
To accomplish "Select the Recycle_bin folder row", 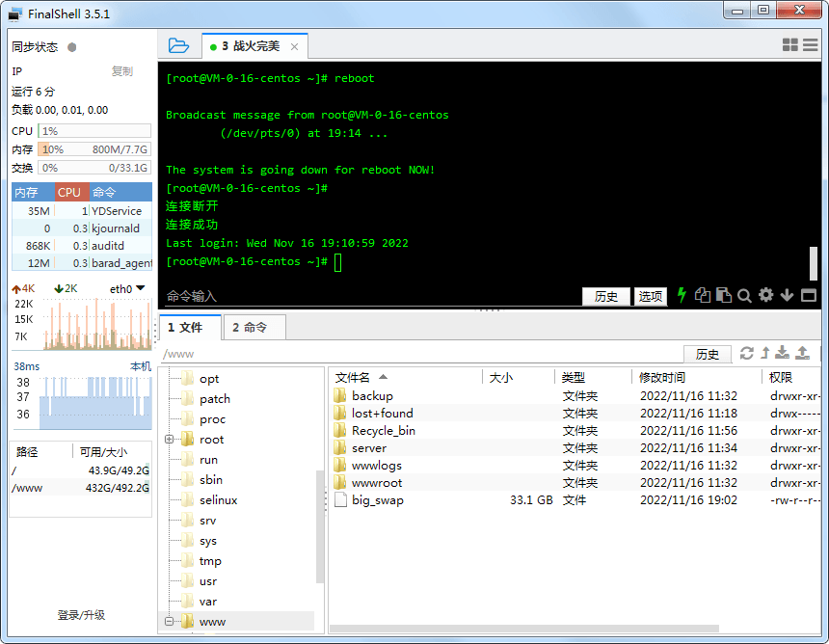I will [x=575, y=430].
